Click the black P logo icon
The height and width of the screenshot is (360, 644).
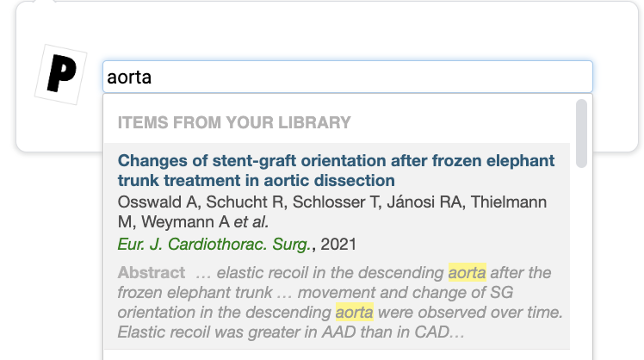[61, 74]
